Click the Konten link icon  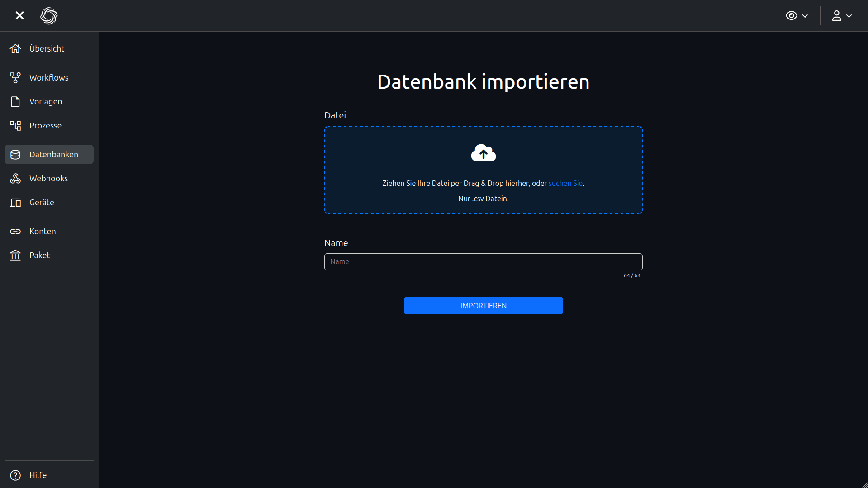point(15,231)
